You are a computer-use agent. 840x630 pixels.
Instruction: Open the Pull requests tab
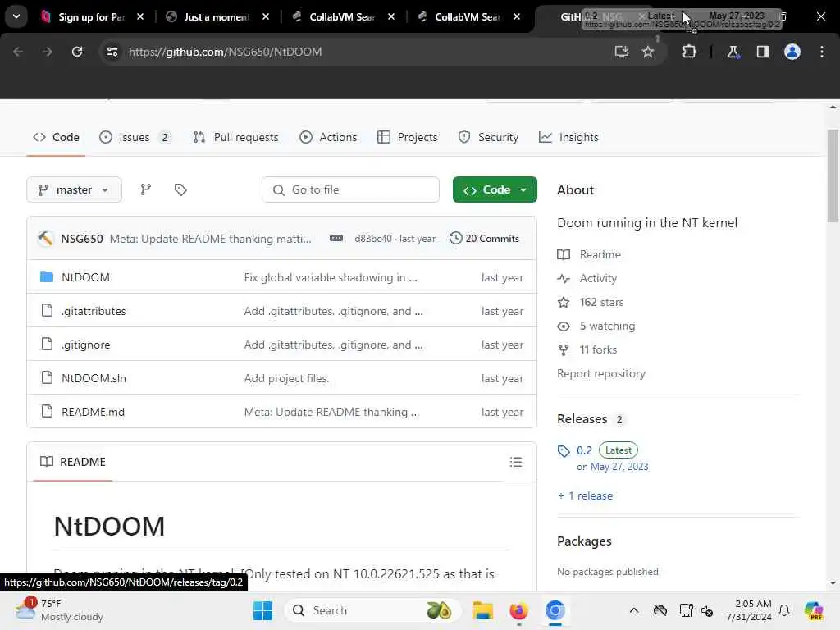[x=235, y=137]
